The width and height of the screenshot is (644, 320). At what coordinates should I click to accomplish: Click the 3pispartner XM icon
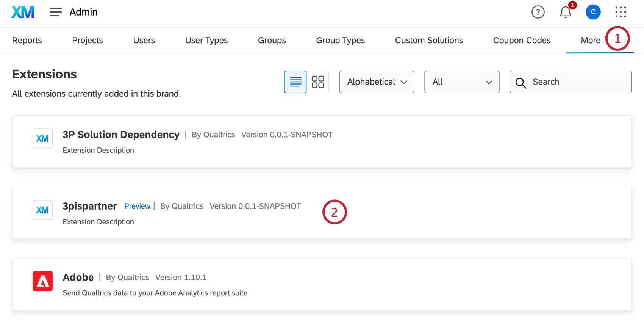pos(42,210)
